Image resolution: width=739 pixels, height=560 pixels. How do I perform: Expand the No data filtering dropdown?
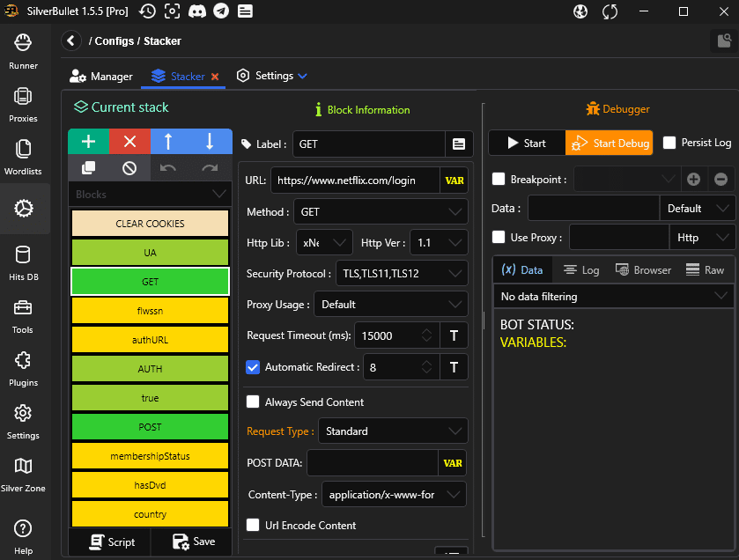pos(614,297)
